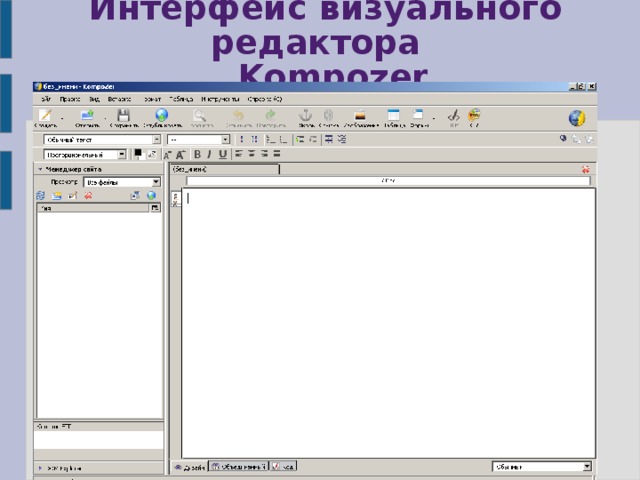Open the Справка menu
640x480 pixels.
click(265, 99)
